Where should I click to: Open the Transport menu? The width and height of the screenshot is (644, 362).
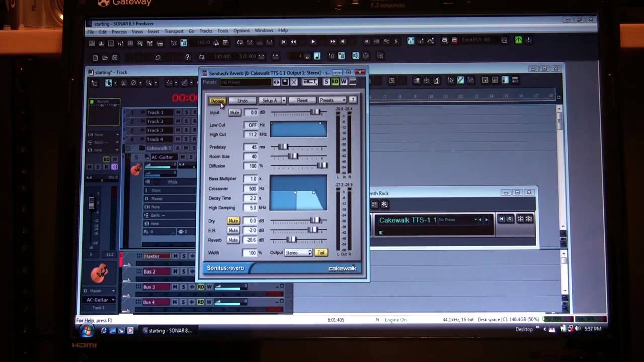(x=174, y=31)
